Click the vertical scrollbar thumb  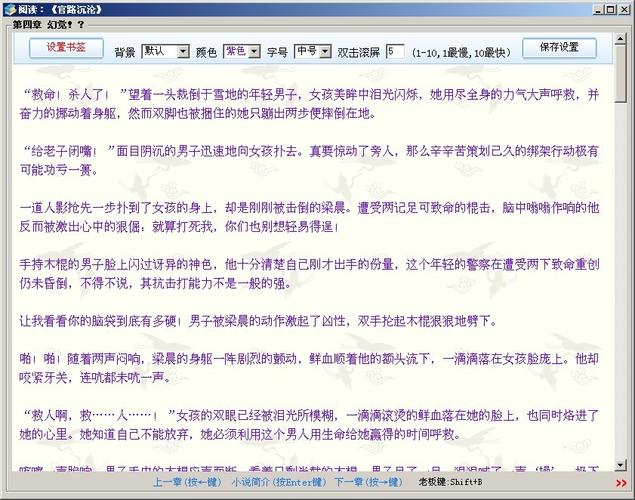coord(620,74)
